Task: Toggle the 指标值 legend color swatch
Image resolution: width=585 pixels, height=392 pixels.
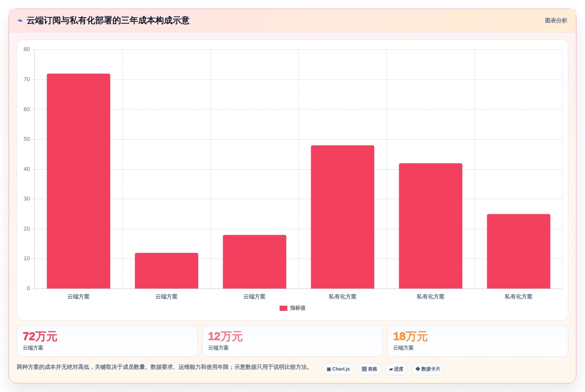Action: tap(283, 308)
